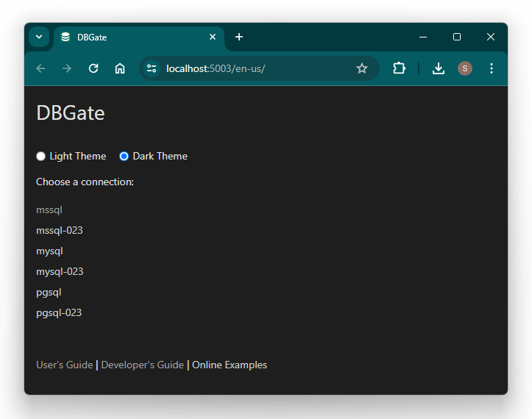Open the pgsql connection
This screenshot has width=532, height=419.
(x=49, y=293)
